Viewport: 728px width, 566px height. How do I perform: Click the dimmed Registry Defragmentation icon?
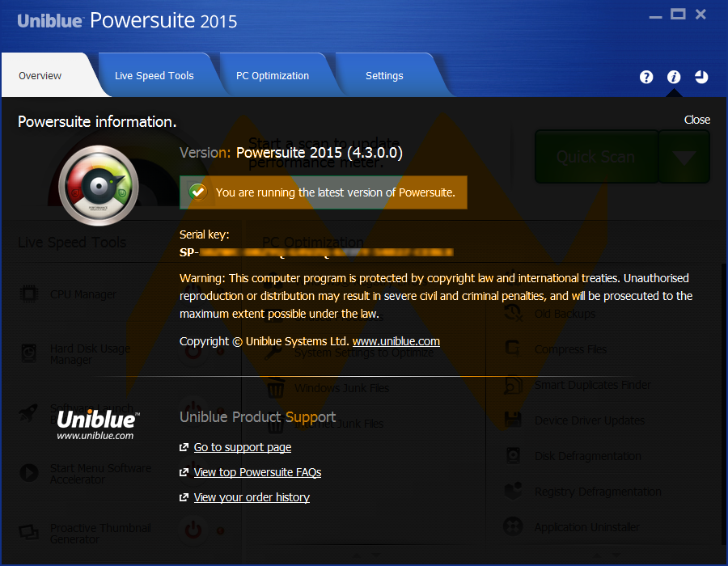(513, 491)
